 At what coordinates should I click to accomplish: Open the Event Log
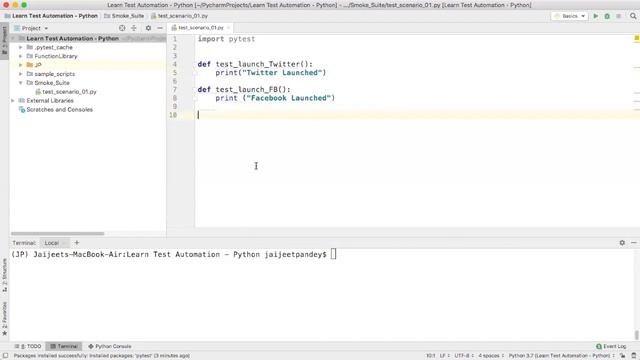coord(611,346)
